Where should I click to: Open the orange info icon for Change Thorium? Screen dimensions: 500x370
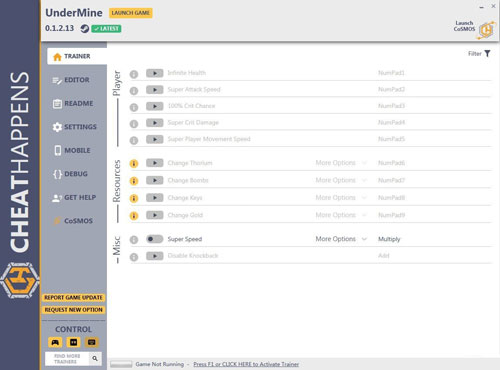(134, 164)
